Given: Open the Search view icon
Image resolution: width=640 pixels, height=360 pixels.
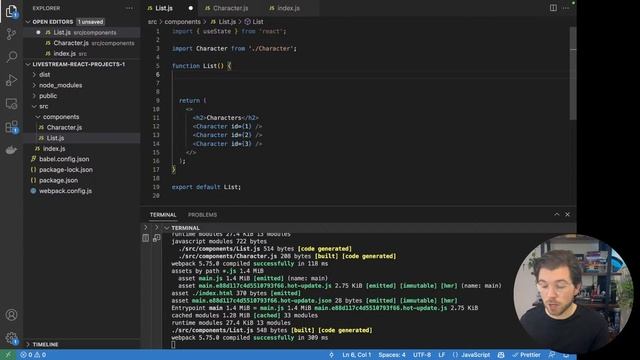Looking at the screenshot, I should pos(11,56).
